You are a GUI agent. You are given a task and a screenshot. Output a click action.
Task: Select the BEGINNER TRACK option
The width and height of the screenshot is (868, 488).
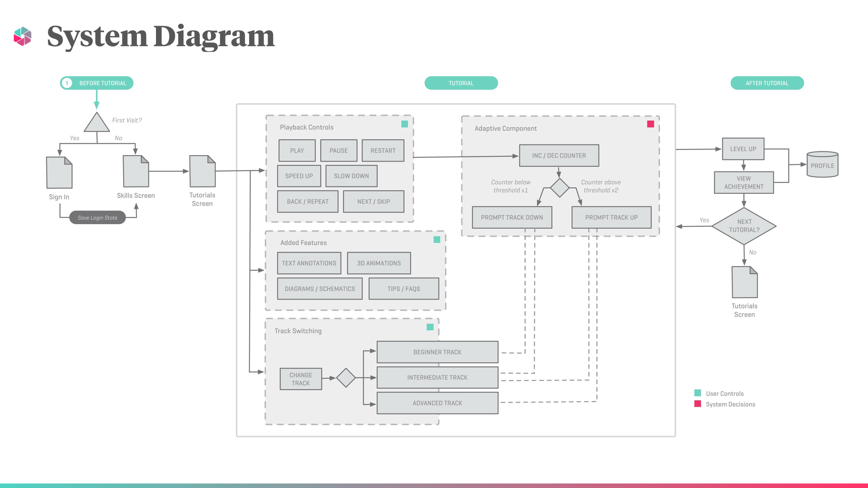tap(437, 352)
